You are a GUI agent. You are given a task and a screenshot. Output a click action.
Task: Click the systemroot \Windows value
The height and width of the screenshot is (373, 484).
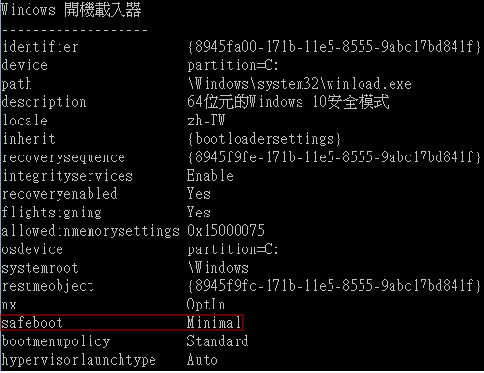[x=218, y=268]
